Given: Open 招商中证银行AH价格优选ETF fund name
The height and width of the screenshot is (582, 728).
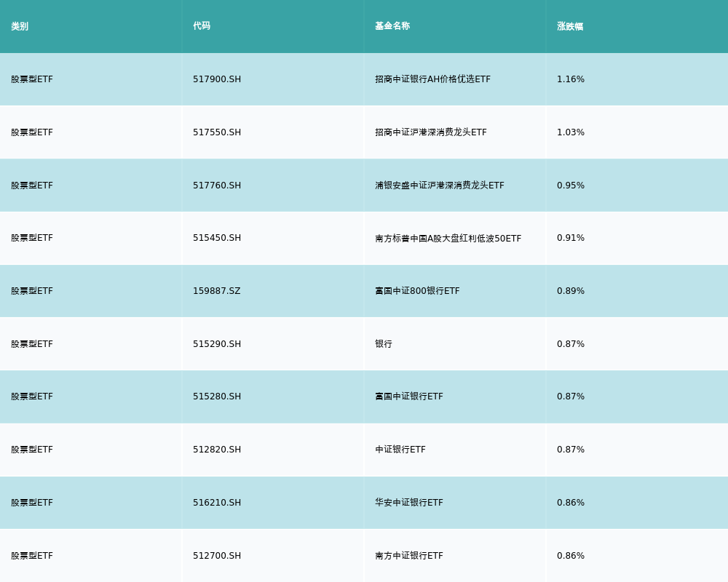Looking at the screenshot, I should click(432, 79).
